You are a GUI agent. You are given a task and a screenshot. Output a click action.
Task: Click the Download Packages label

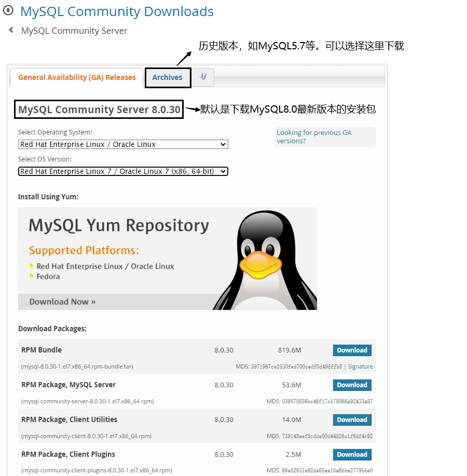point(52,329)
